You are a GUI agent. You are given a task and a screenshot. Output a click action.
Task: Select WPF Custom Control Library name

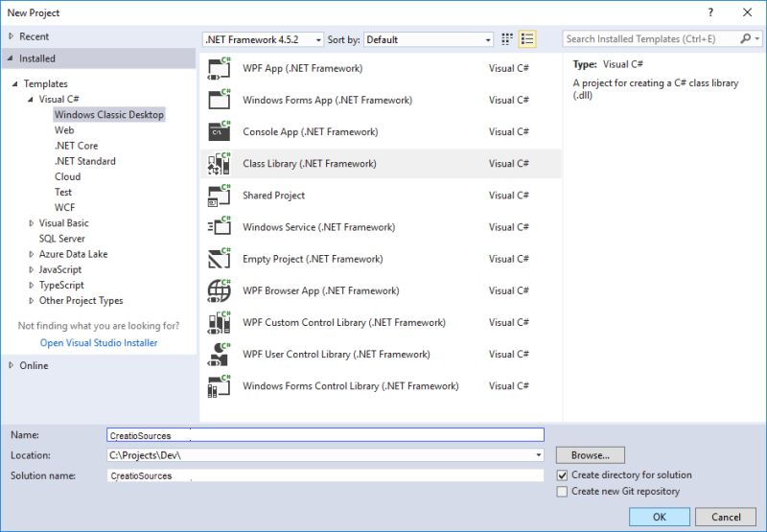(x=344, y=323)
